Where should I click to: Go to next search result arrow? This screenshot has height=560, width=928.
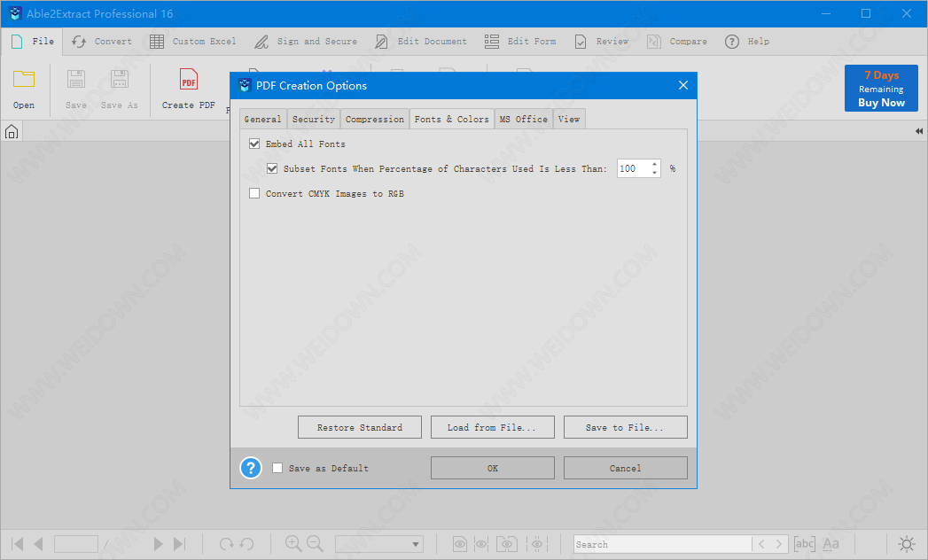point(779,543)
